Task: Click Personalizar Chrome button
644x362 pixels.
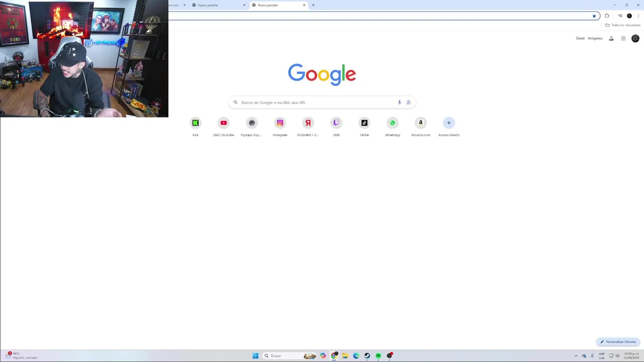Action: tap(618, 342)
